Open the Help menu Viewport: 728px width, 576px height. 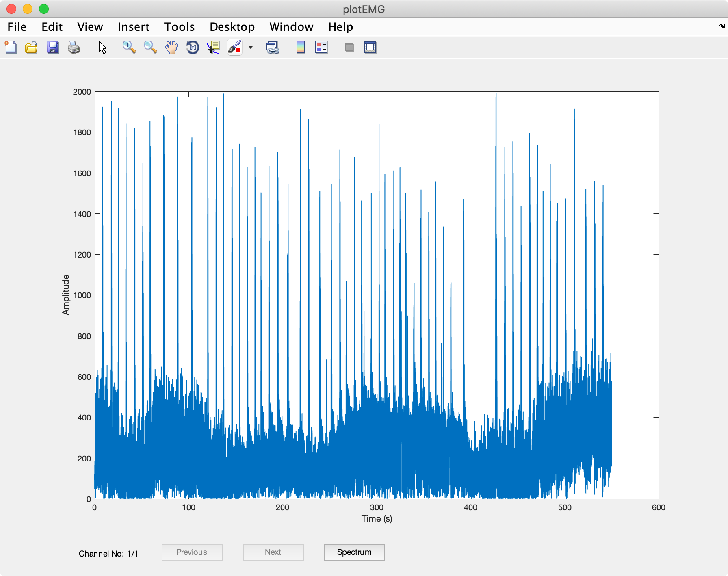[x=341, y=27]
